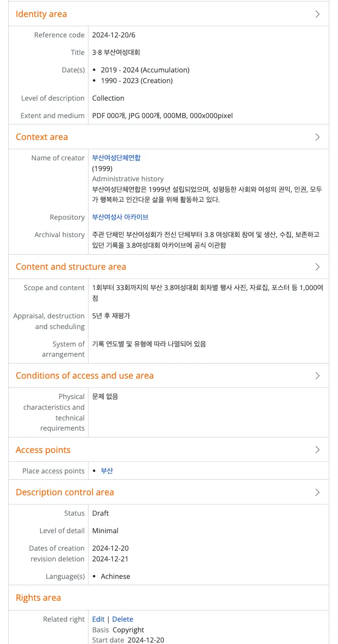Select the Context area heading
Viewport: 338px width, 644px height.
(x=42, y=137)
